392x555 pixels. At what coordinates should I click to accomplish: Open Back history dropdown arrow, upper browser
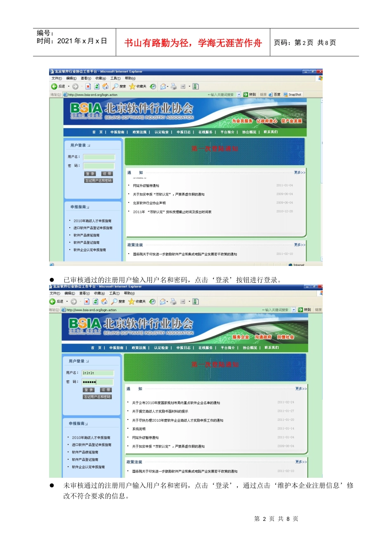click(68, 86)
